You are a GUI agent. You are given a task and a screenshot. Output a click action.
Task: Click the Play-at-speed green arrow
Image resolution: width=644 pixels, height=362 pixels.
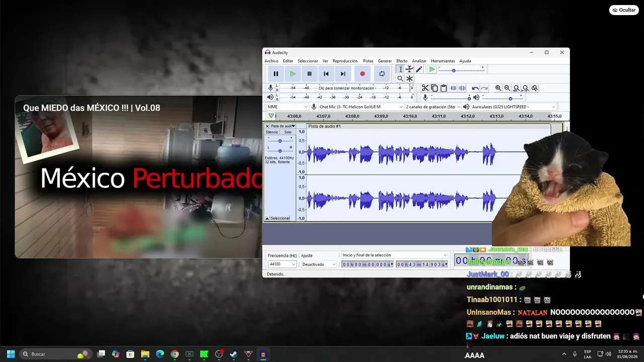[432, 69]
